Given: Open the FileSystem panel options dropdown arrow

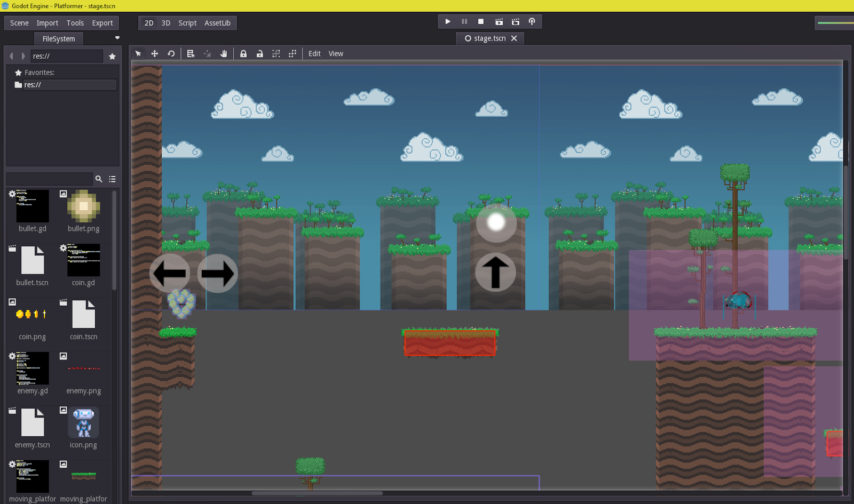Looking at the screenshot, I should click(x=118, y=38).
